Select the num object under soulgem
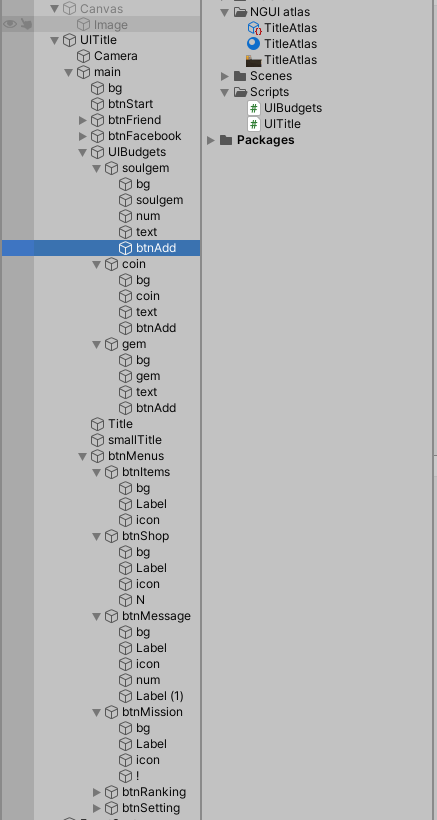This screenshot has width=437, height=820. pos(148,216)
